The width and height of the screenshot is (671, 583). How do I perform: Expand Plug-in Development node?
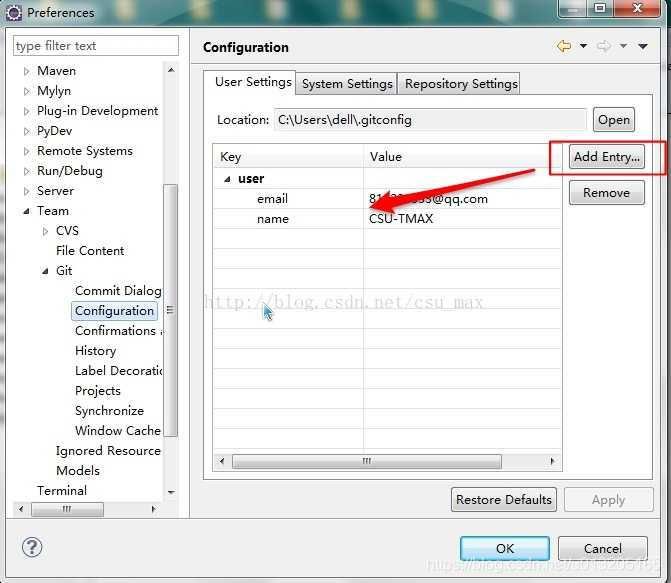tap(27, 111)
